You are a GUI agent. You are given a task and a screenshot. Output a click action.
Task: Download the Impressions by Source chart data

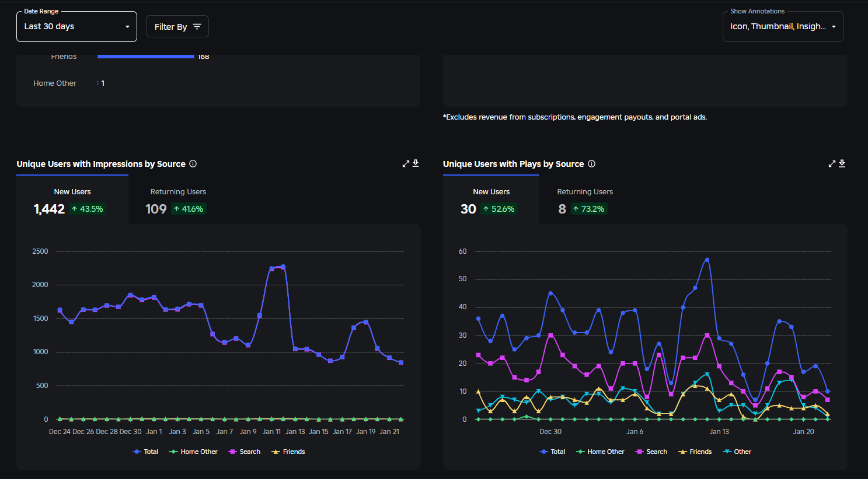416,163
